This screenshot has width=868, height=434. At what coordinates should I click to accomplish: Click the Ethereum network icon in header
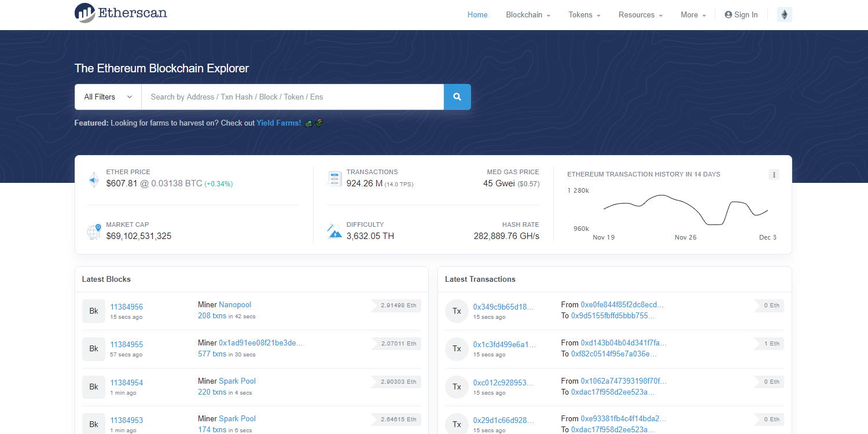(x=784, y=15)
